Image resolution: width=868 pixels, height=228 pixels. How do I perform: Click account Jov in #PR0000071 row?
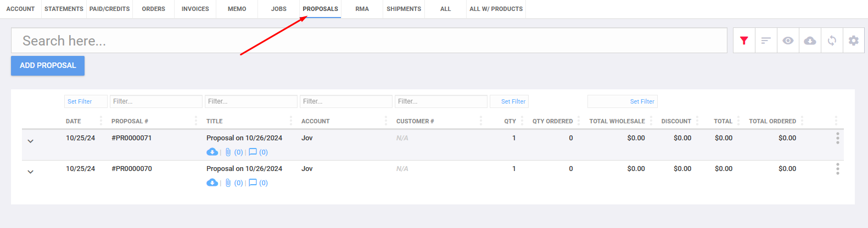pos(307,138)
